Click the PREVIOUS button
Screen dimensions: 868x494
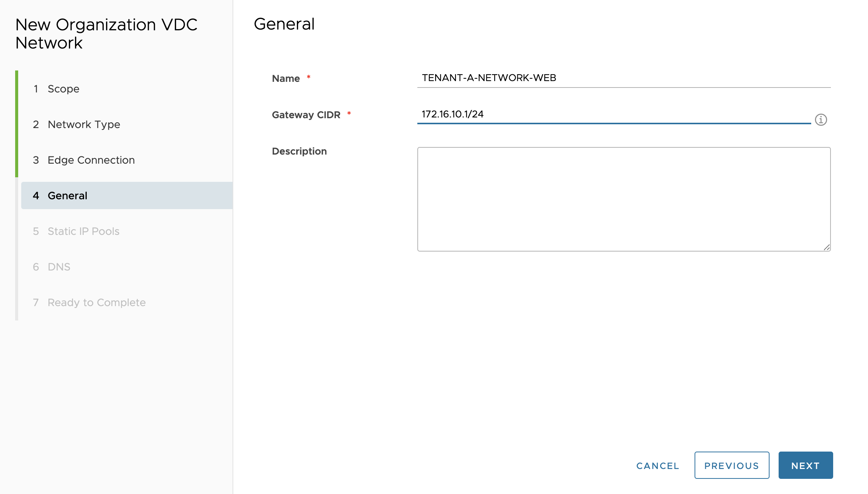(x=731, y=465)
